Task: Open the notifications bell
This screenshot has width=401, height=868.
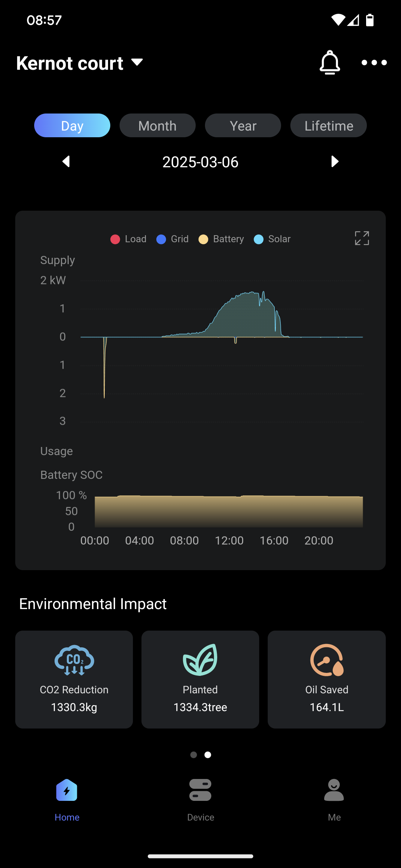Action: (x=330, y=62)
